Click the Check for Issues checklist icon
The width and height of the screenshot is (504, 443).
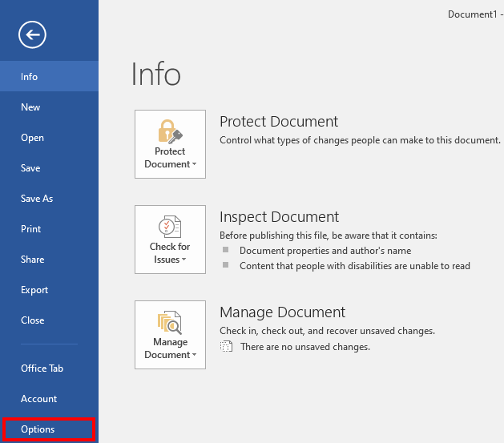[x=170, y=227]
